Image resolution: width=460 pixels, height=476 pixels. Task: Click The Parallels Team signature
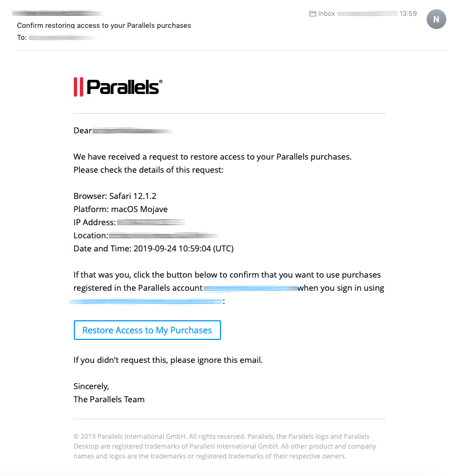tap(109, 399)
